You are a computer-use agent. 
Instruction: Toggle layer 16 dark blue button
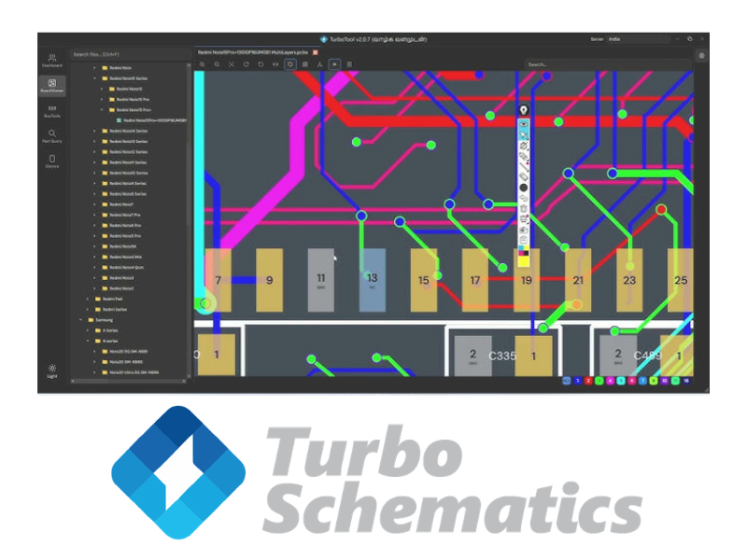pos(686,381)
